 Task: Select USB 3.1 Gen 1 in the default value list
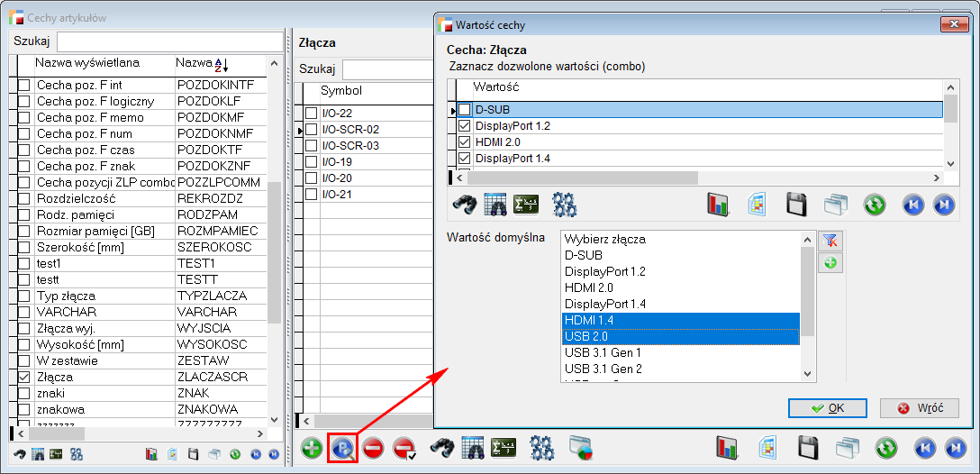[681, 352]
